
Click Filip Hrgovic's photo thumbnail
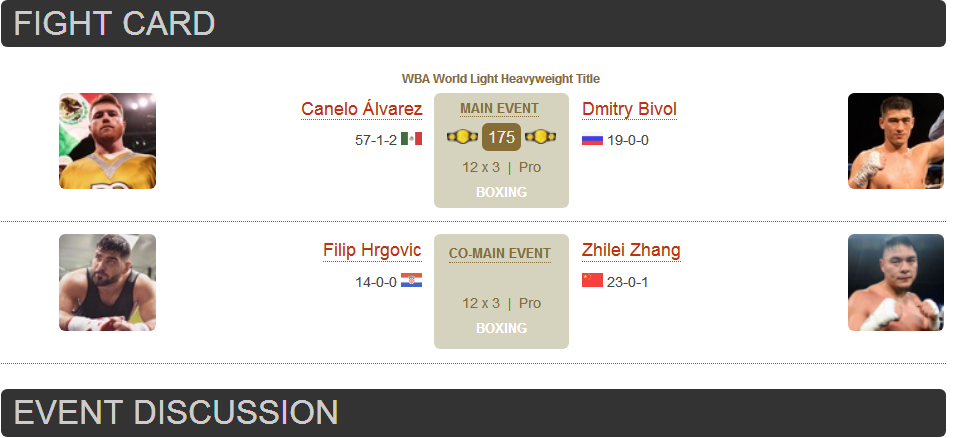[x=107, y=282]
